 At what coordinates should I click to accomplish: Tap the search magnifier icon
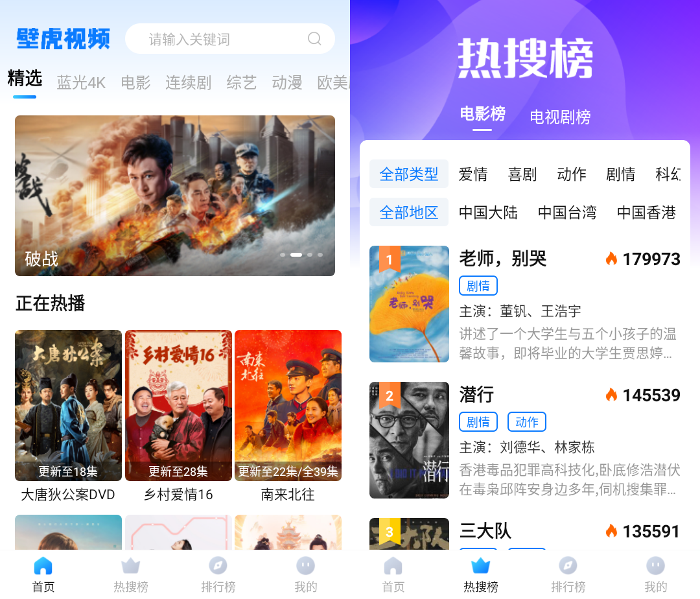(x=314, y=39)
